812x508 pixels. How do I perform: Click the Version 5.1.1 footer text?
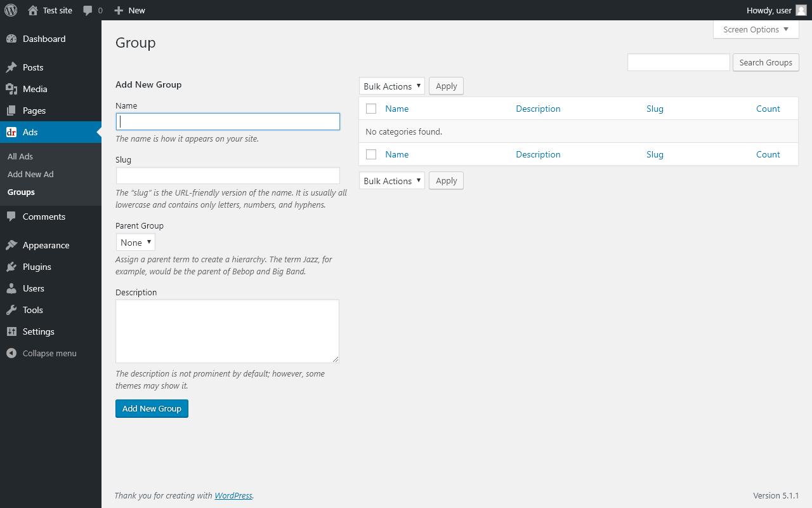click(x=776, y=495)
